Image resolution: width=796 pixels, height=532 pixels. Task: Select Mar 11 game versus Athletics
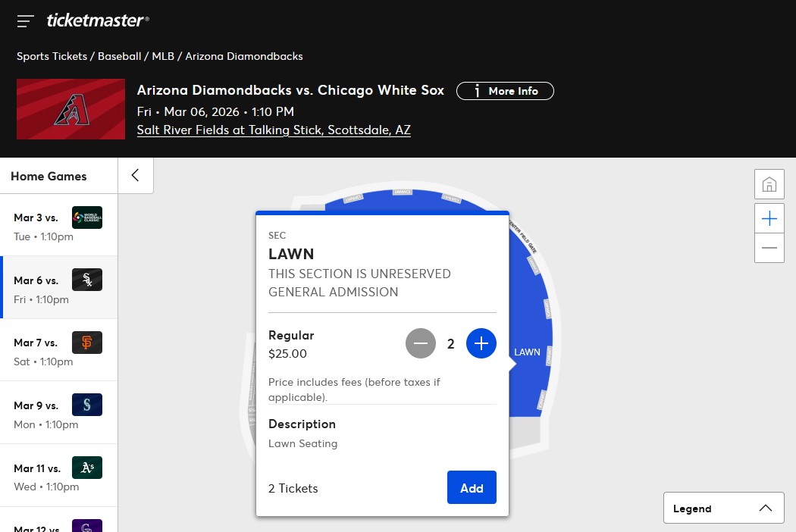[58, 475]
